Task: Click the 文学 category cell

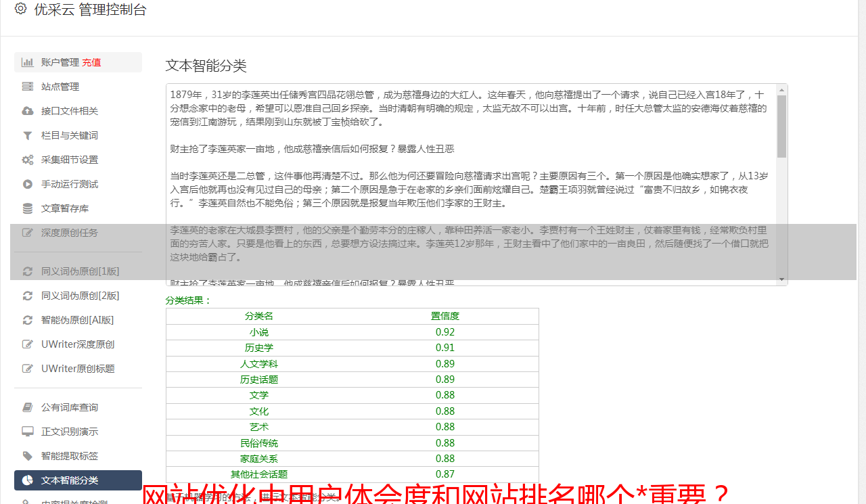Action: [259, 395]
